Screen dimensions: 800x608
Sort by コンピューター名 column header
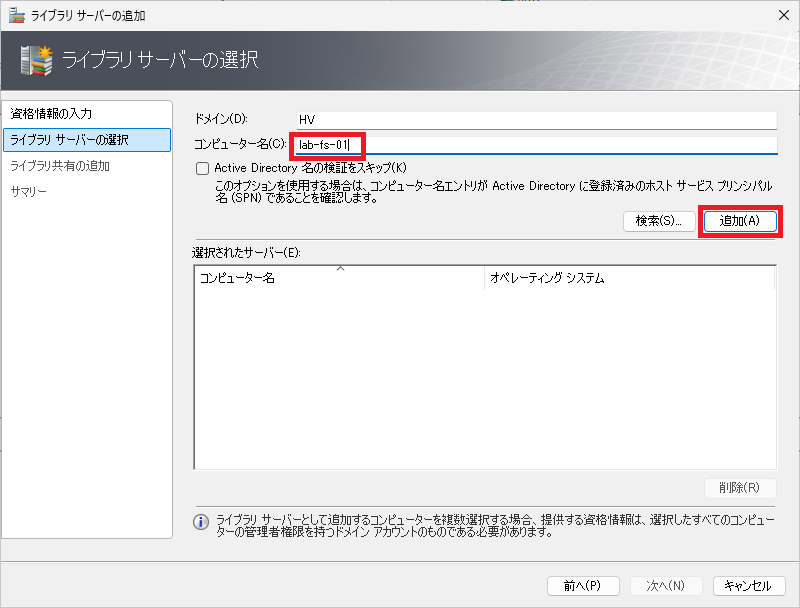point(340,278)
